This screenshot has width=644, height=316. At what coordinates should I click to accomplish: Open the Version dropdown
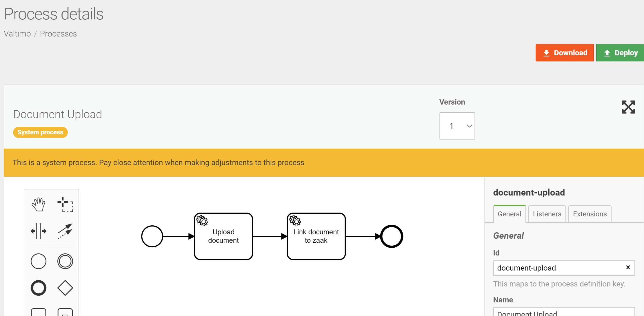point(457,126)
